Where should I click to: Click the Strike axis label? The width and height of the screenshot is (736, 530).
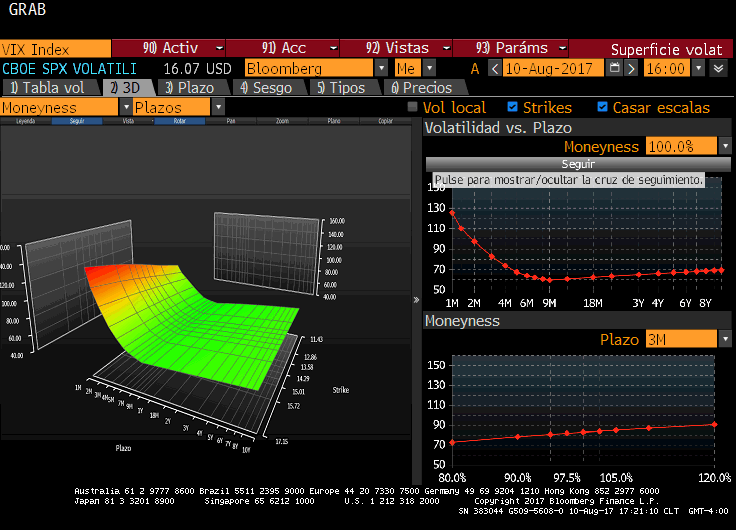point(341,390)
